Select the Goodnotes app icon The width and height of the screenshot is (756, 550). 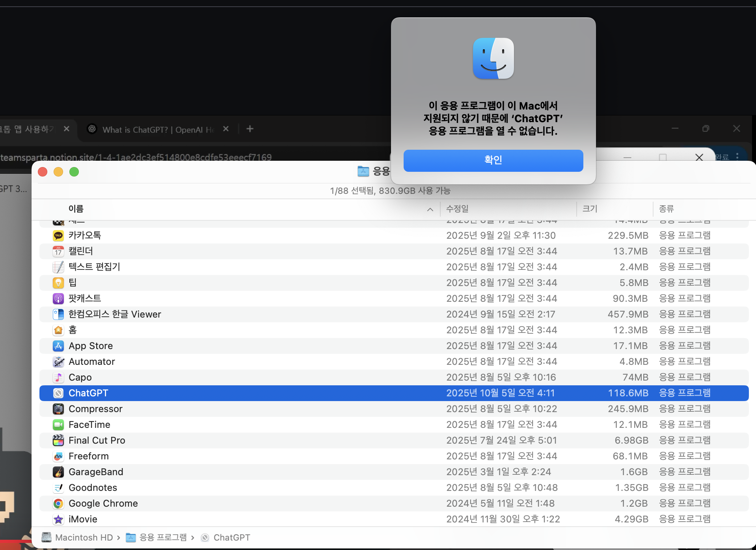pyautogui.click(x=58, y=488)
